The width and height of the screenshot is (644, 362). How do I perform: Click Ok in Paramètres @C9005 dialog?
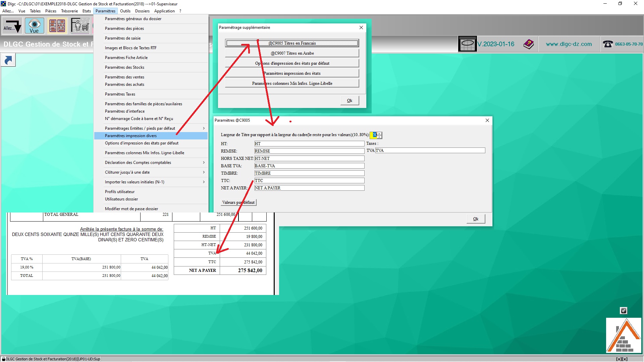click(476, 219)
